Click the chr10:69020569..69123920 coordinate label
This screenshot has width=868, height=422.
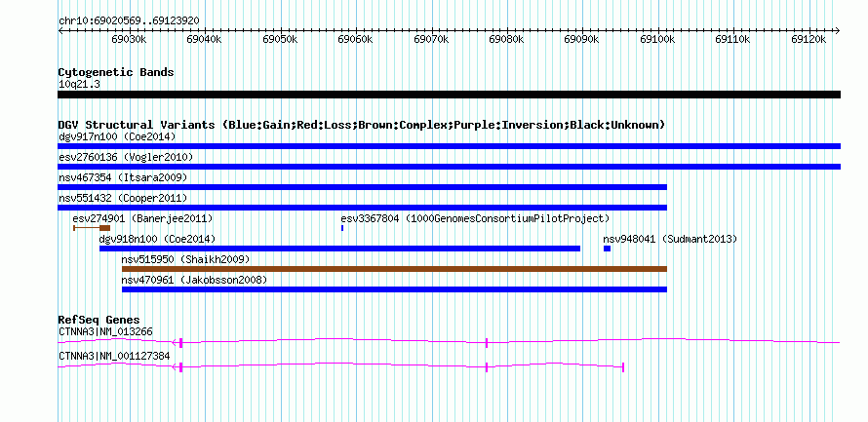click(x=129, y=20)
